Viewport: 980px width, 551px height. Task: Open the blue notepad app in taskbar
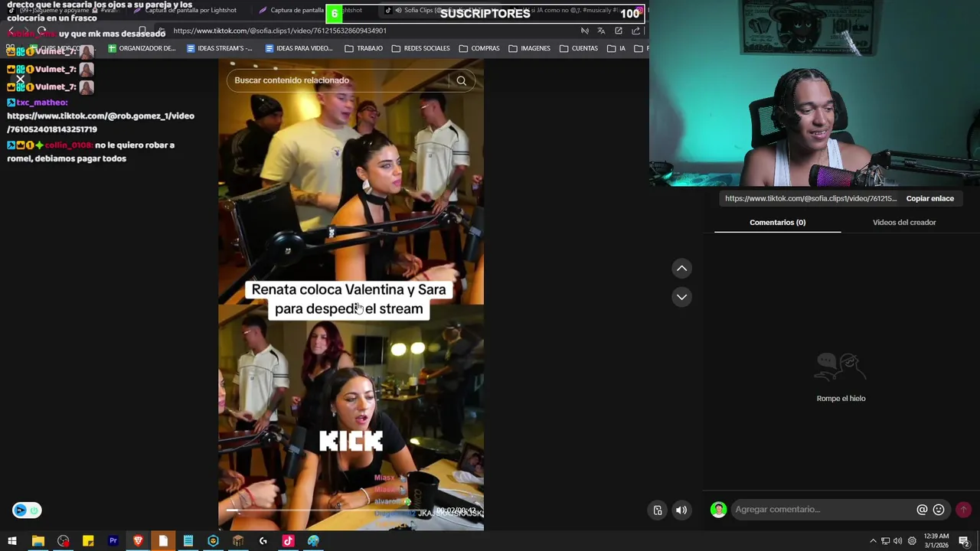click(188, 541)
